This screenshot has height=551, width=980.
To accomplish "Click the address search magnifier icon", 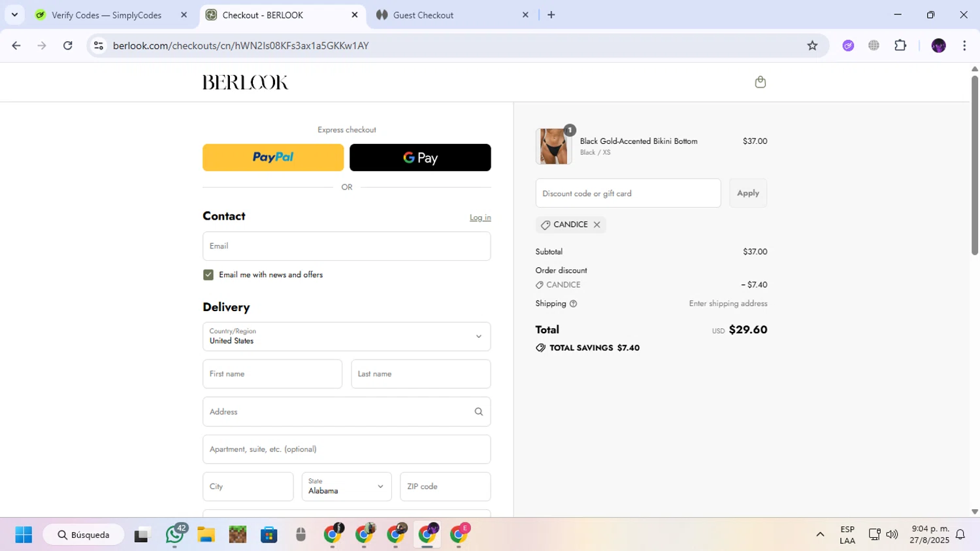I will point(478,412).
